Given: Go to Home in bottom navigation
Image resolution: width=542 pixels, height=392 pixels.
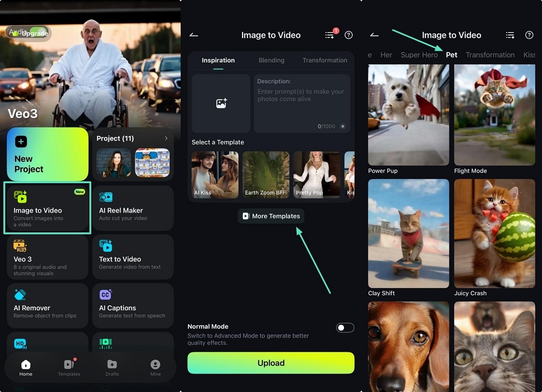Looking at the screenshot, I should click(x=26, y=368).
